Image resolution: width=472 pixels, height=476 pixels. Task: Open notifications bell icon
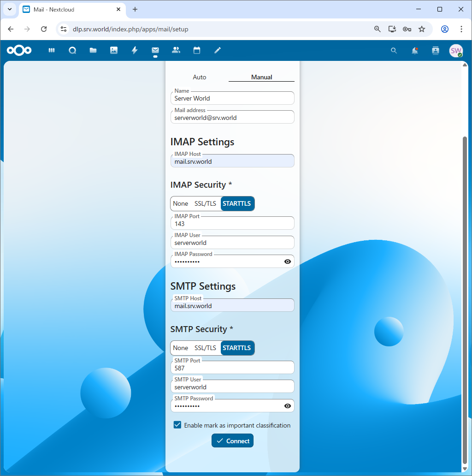[415, 51]
